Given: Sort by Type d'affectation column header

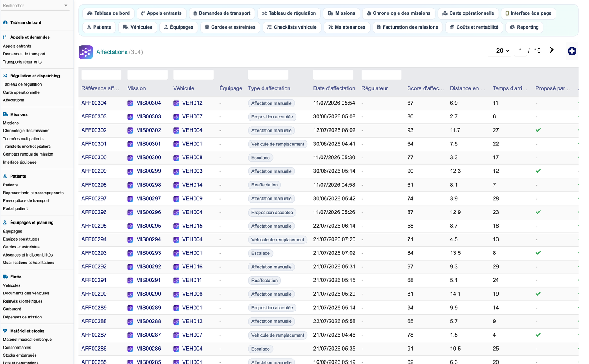Looking at the screenshot, I should (269, 88).
